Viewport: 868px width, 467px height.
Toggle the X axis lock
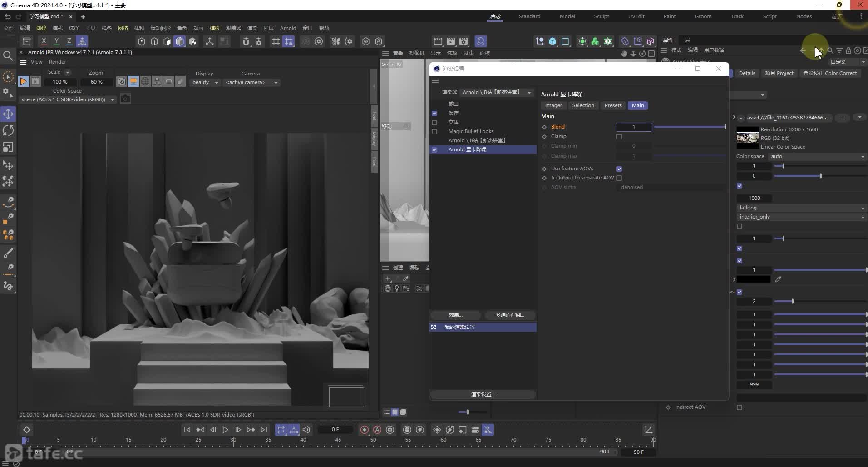(44, 41)
